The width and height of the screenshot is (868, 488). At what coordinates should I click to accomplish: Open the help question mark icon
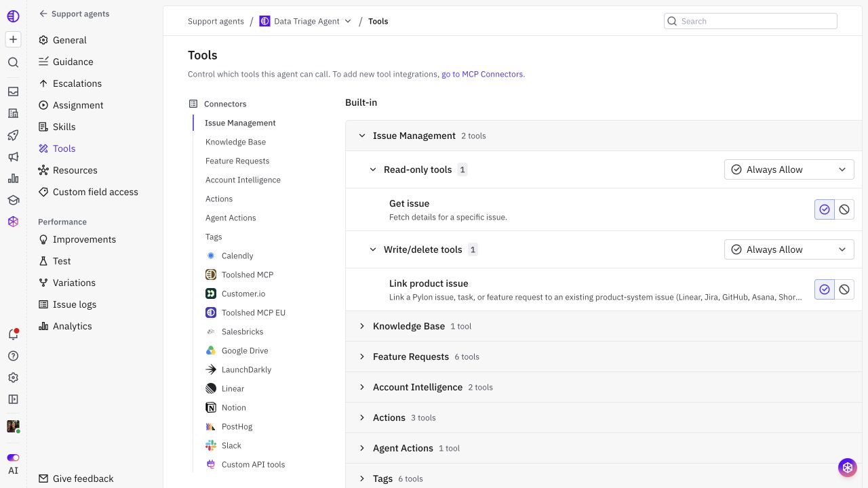click(13, 356)
